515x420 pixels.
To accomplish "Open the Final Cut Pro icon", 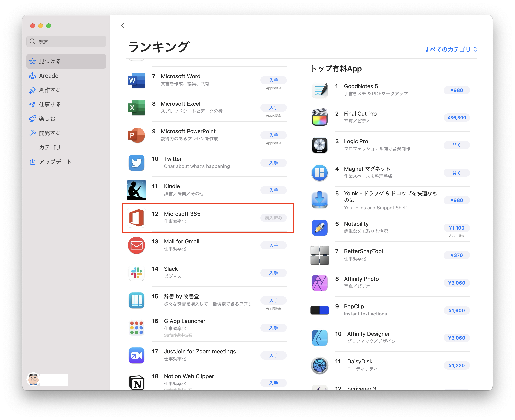I will tap(319, 118).
